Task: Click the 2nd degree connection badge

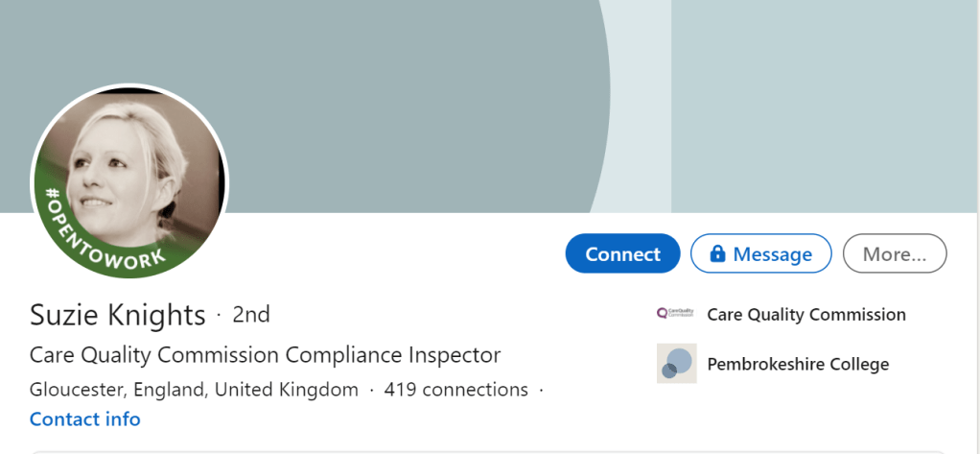Action: click(251, 314)
